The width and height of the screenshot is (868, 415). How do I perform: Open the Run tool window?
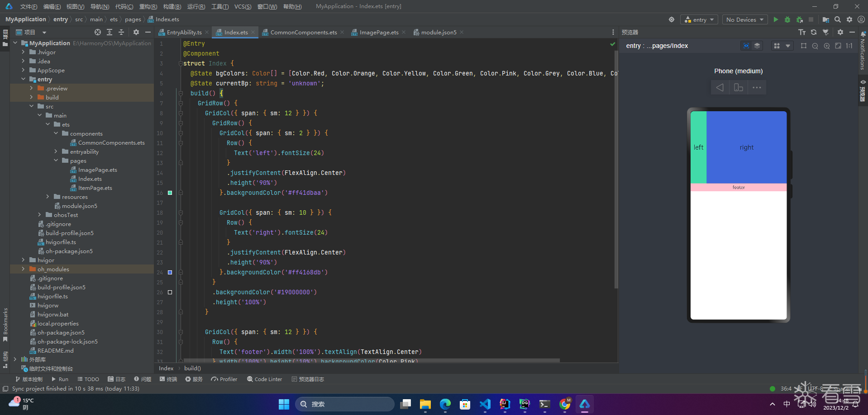(60, 379)
